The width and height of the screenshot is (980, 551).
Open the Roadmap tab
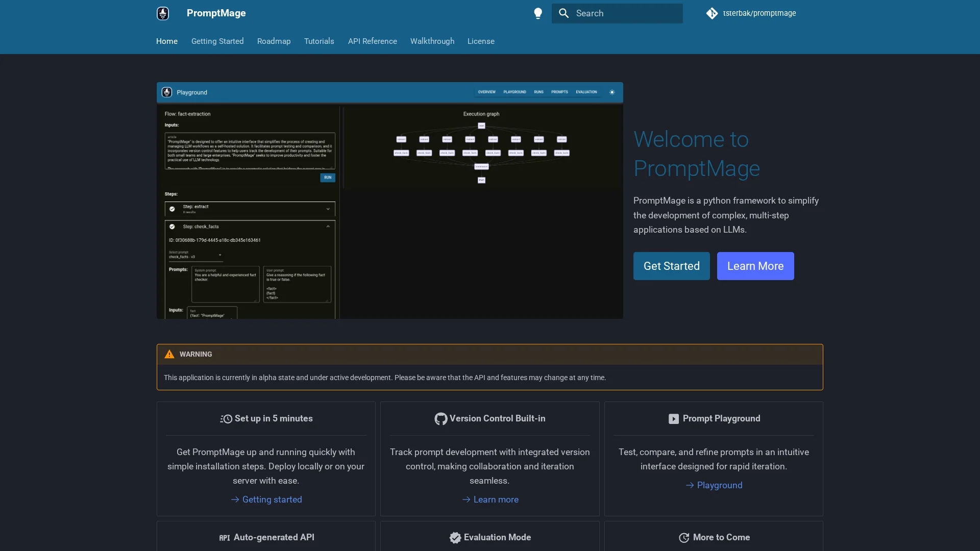click(x=274, y=41)
